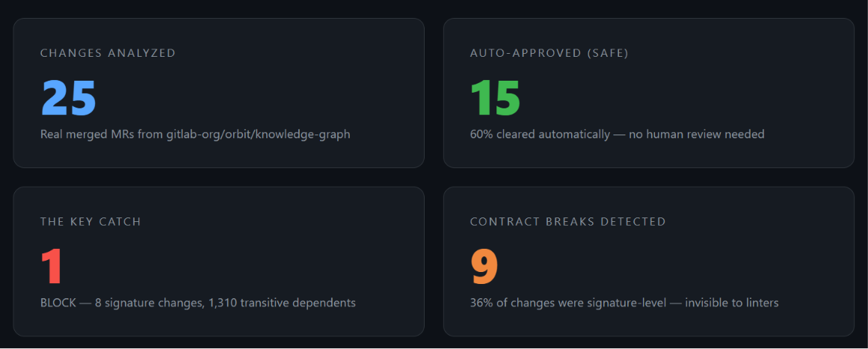Click the Changes Analyzed card heading
Image resolution: width=868 pixels, height=349 pixels.
tap(108, 53)
